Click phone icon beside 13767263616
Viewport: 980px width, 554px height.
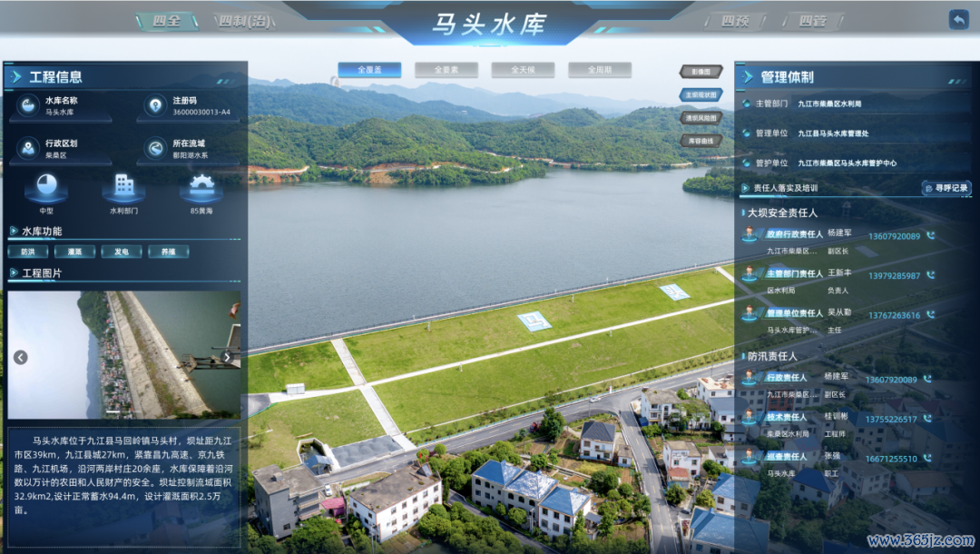click(x=931, y=314)
